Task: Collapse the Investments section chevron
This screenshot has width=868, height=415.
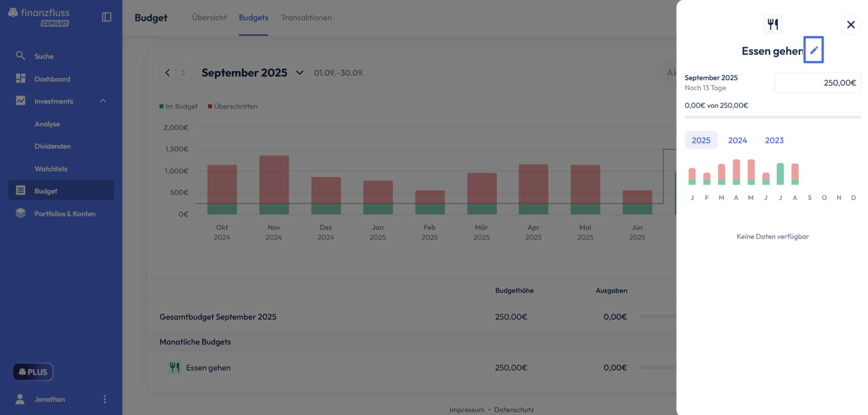Action: (103, 101)
